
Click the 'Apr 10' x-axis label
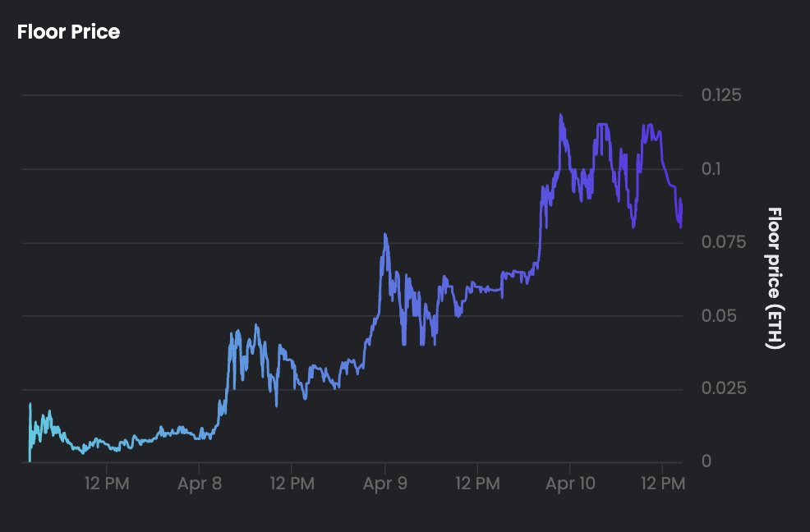570,484
